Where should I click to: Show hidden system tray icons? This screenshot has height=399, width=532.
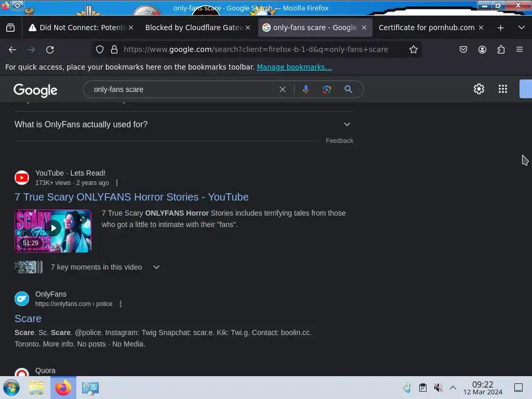click(x=453, y=388)
